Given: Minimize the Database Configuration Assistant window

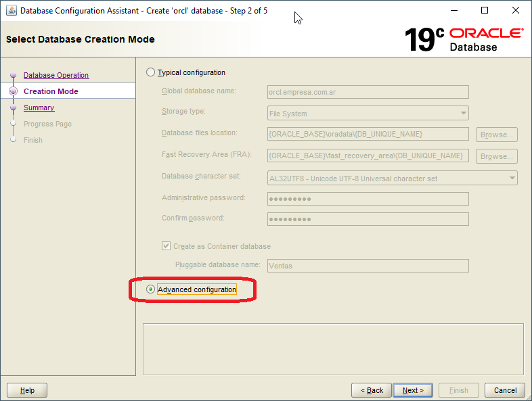Looking at the screenshot, I should (x=454, y=11).
